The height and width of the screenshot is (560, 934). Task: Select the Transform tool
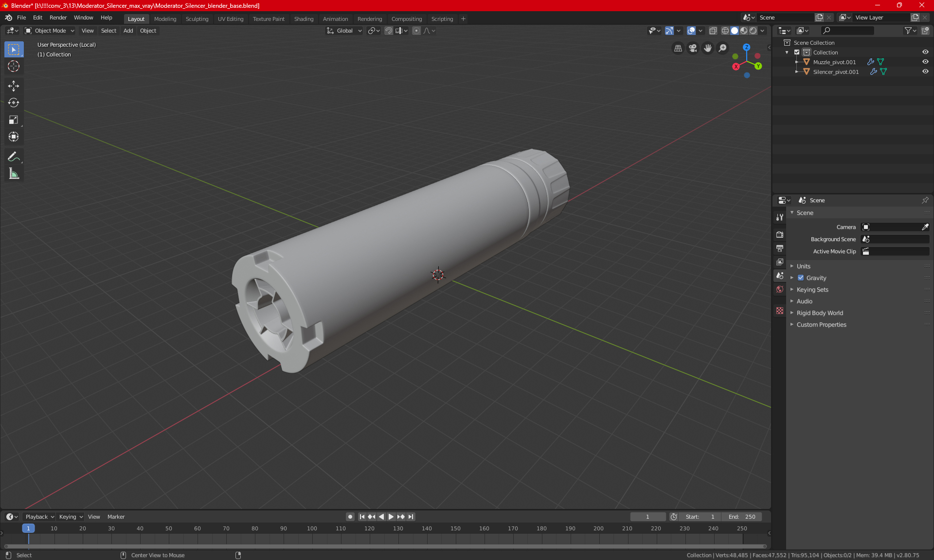(14, 137)
